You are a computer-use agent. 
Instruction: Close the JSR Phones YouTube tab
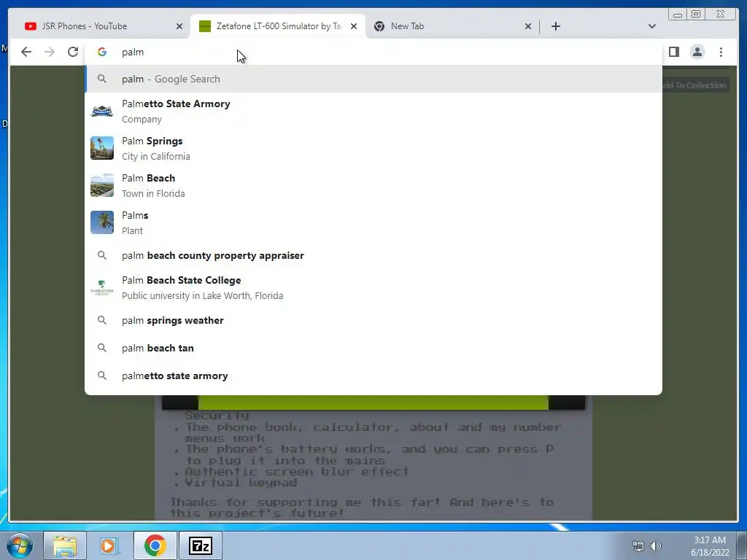(x=179, y=26)
